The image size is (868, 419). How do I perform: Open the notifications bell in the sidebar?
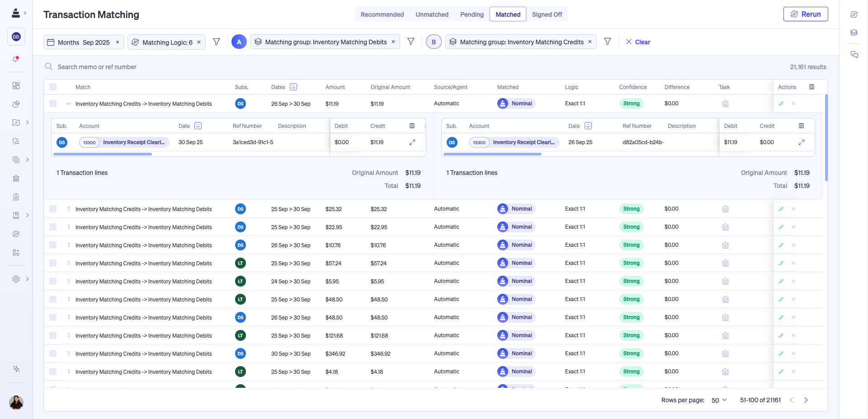click(16, 58)
